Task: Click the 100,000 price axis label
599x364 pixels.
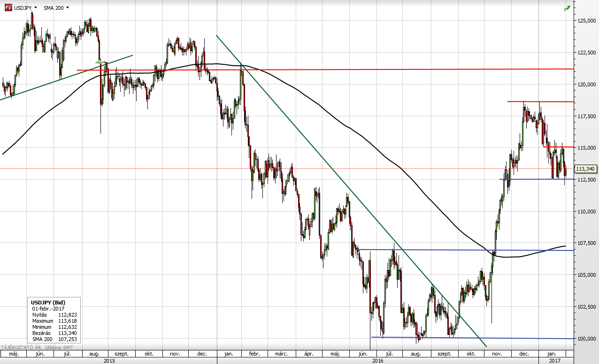Action: (587, 339)
